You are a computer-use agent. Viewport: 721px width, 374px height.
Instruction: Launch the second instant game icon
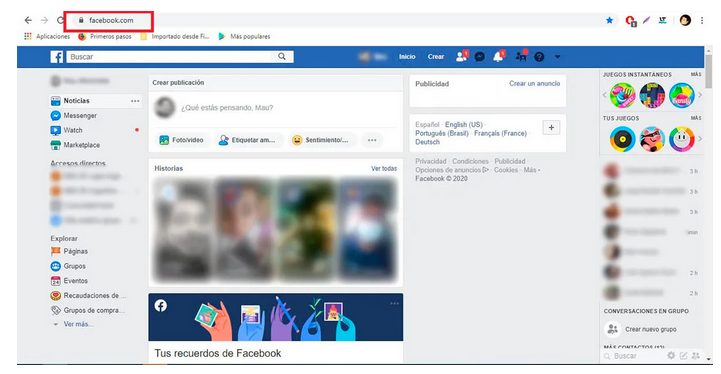click(652, 95)
